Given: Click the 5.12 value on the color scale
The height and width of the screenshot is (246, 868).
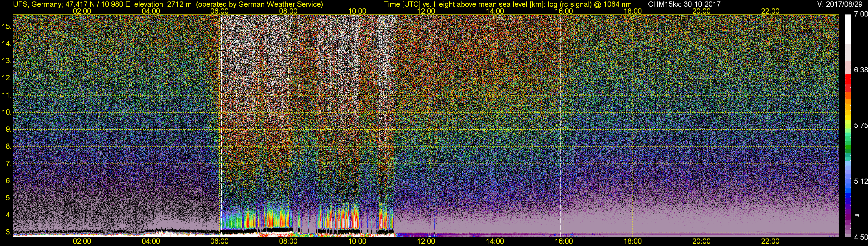Looking at the screenshot, I should [x=861, y=181].
